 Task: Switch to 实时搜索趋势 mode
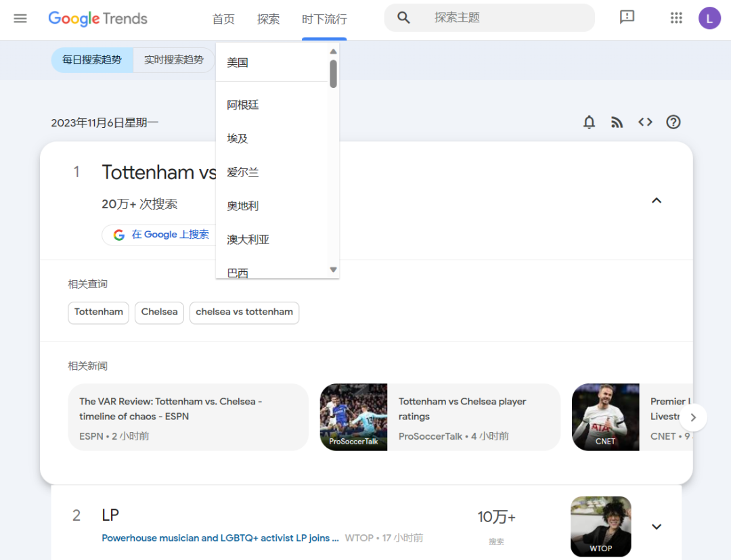tap(174, 60)
